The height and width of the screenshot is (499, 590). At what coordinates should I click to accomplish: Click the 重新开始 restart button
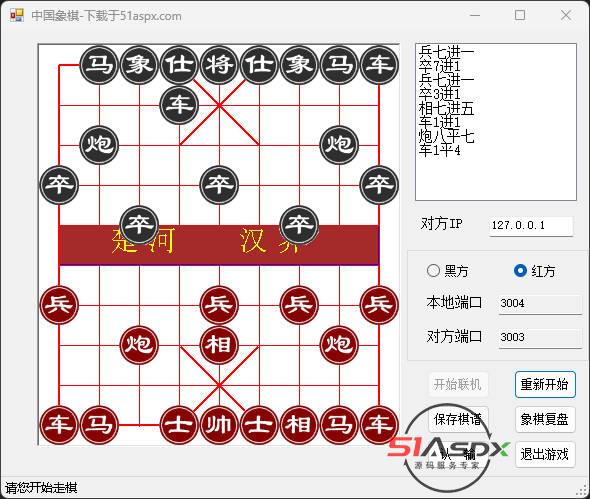click(x=545, y=384)
